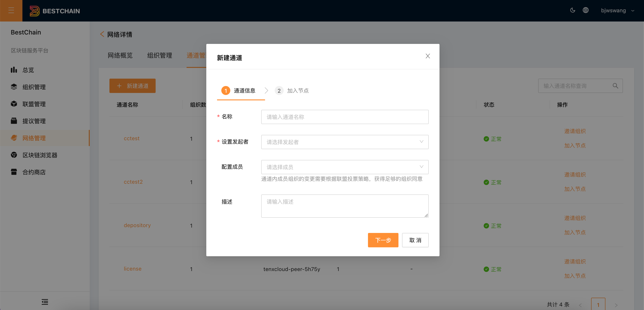
Task: Open the language globe icon
Action: (x=585, y=10)
